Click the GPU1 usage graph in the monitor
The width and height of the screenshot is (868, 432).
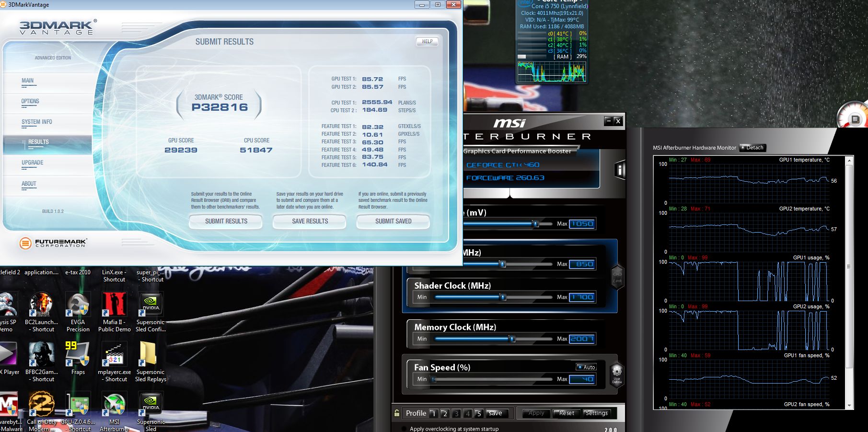click(x=749, y=281)
